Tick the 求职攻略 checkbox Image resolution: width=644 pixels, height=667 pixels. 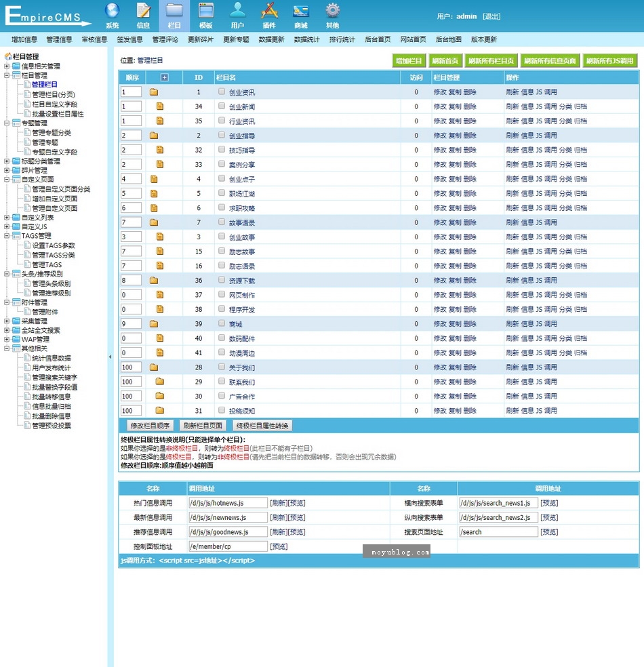222,207
